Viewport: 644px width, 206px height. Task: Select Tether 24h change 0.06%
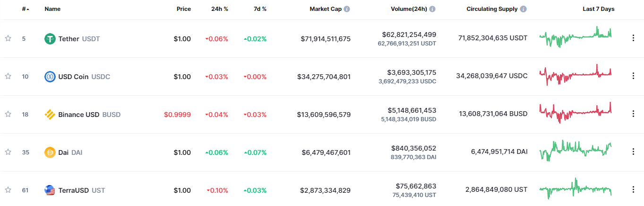point(217,39)
